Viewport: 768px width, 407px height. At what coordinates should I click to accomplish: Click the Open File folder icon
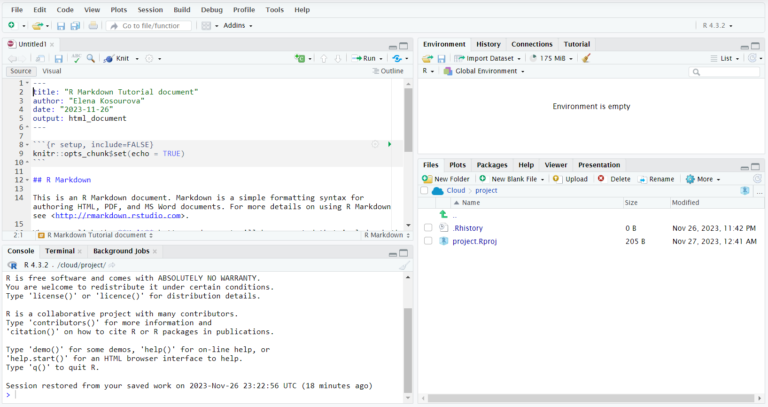(x=38, y=25)
